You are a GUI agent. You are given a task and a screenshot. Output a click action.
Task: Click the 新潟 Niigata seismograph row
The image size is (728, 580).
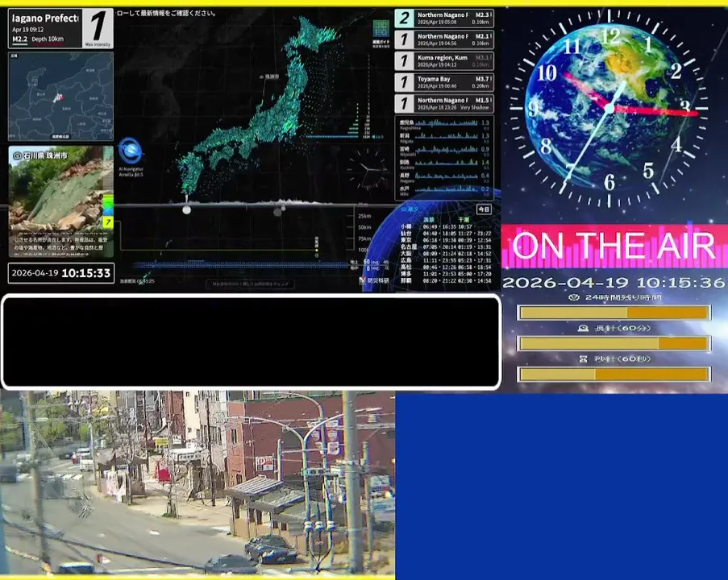[444, 137]
